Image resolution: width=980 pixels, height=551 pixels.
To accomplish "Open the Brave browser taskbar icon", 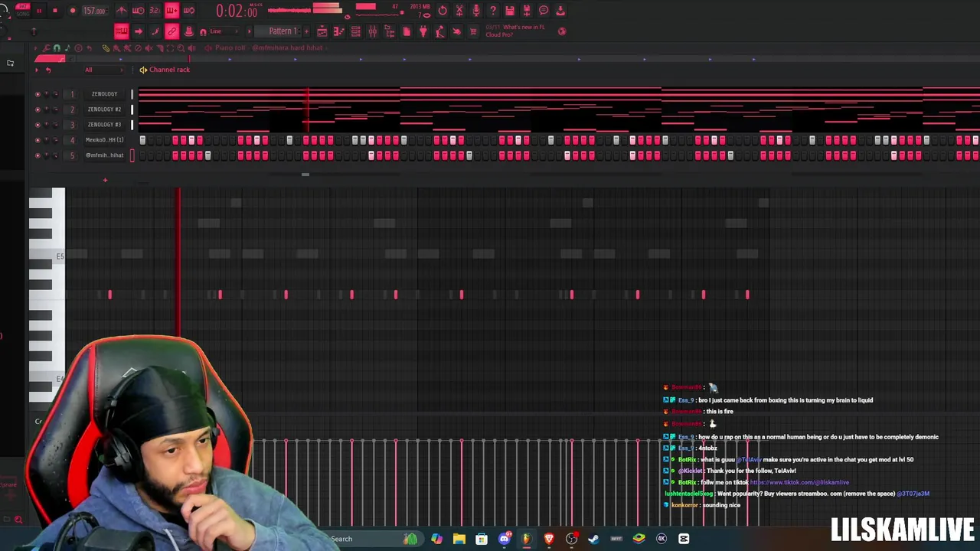I will click(x=549, y=539).
